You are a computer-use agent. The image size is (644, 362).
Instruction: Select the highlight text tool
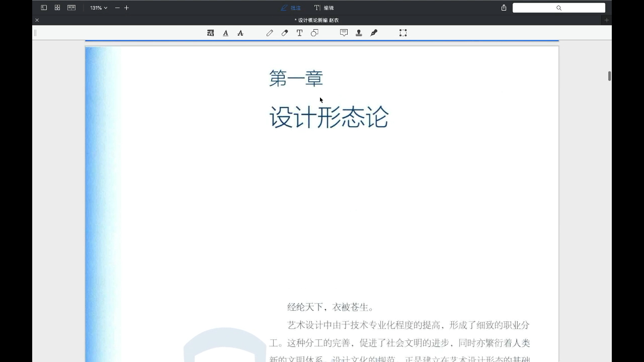pyautogui.click(x=210, y=33)
